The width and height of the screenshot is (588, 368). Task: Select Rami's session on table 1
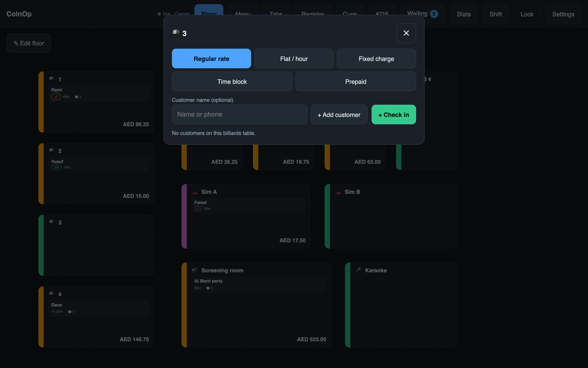click(99, 93)
